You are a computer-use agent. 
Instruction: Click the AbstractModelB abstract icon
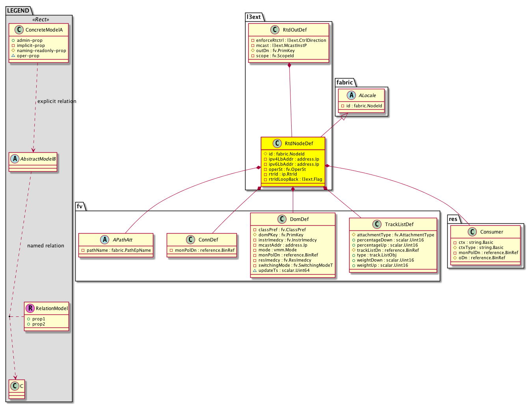[x=15, y=159]
